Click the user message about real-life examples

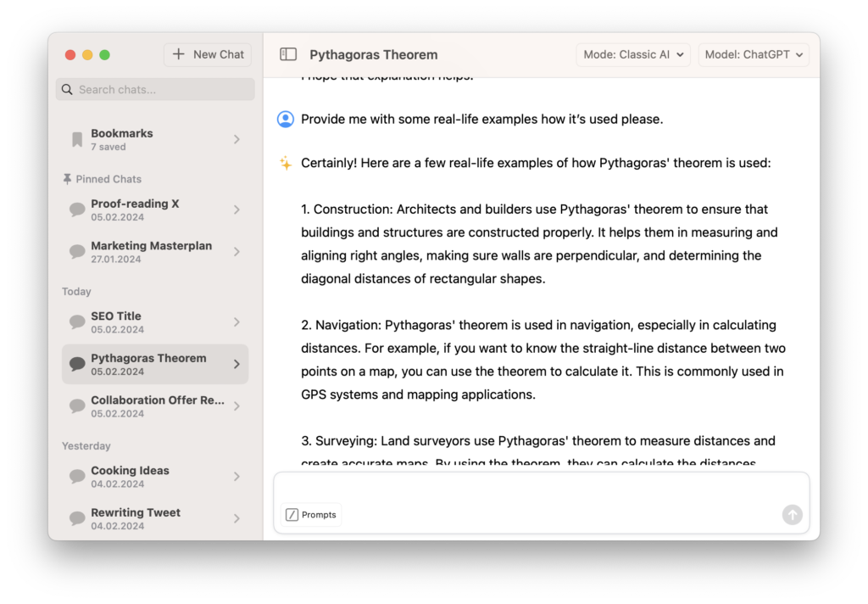click(x=481, y=119)
